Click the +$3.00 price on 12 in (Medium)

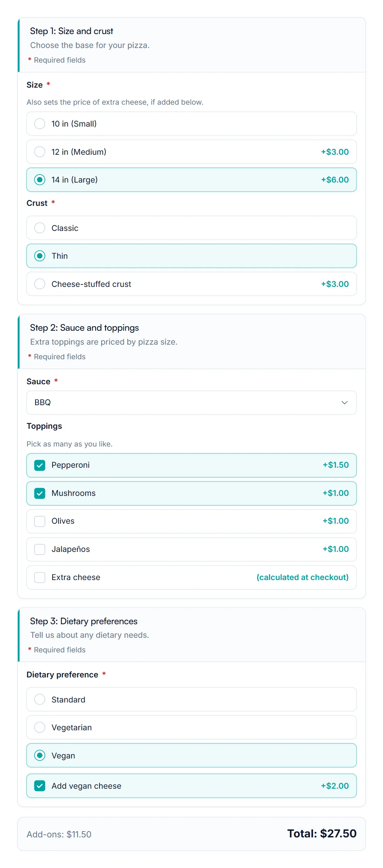[x=335, y=152]
